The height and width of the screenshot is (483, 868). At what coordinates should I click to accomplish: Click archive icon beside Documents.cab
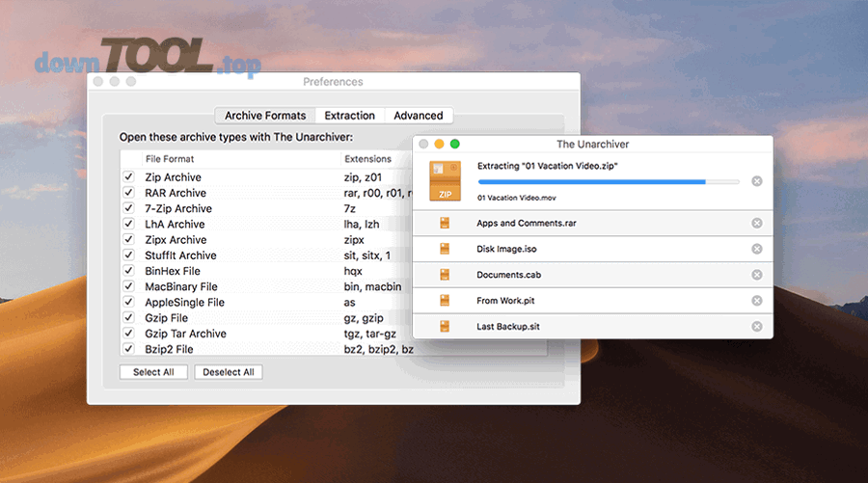coord(445,275)
